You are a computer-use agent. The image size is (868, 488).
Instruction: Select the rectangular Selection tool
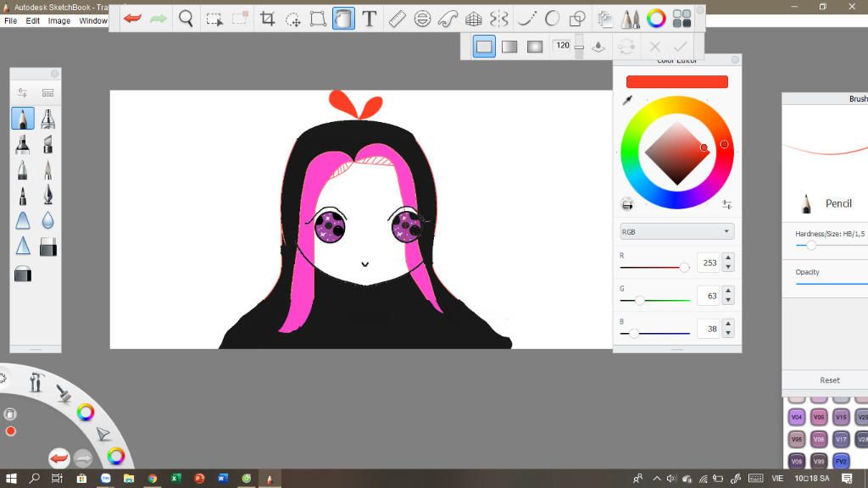coord(214,19)
